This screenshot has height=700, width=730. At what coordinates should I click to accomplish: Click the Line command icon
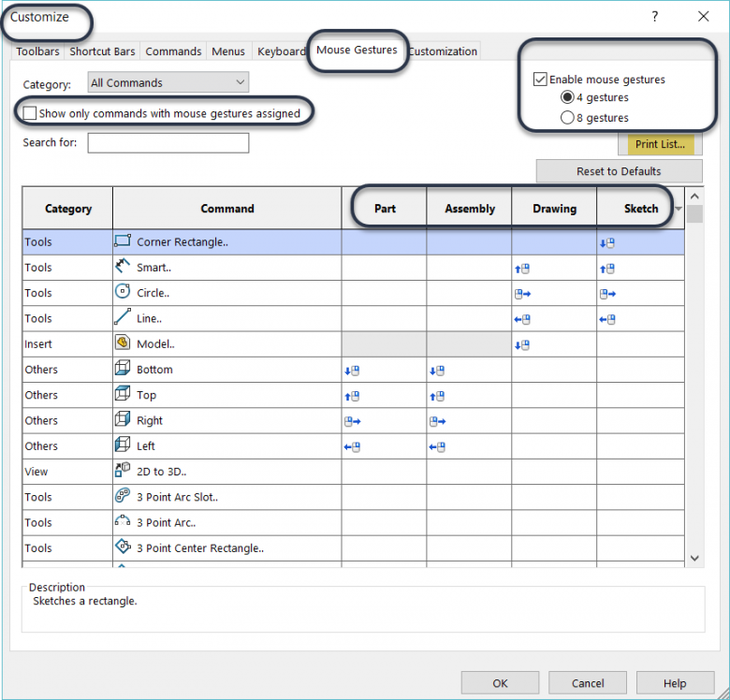pyautogui.click(x=123, y=317)
